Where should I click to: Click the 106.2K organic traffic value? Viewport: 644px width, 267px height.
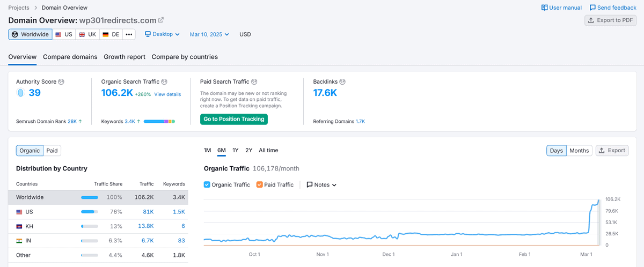(x=116, y=93)
